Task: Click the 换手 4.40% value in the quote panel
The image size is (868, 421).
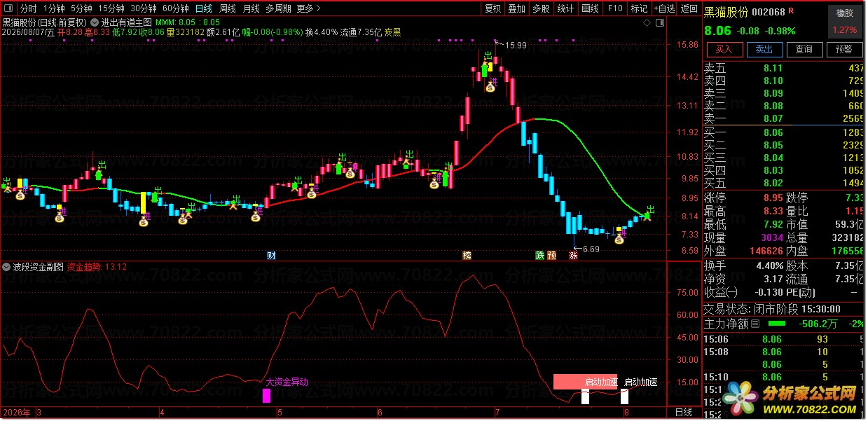Action: (x=769, y=265)
